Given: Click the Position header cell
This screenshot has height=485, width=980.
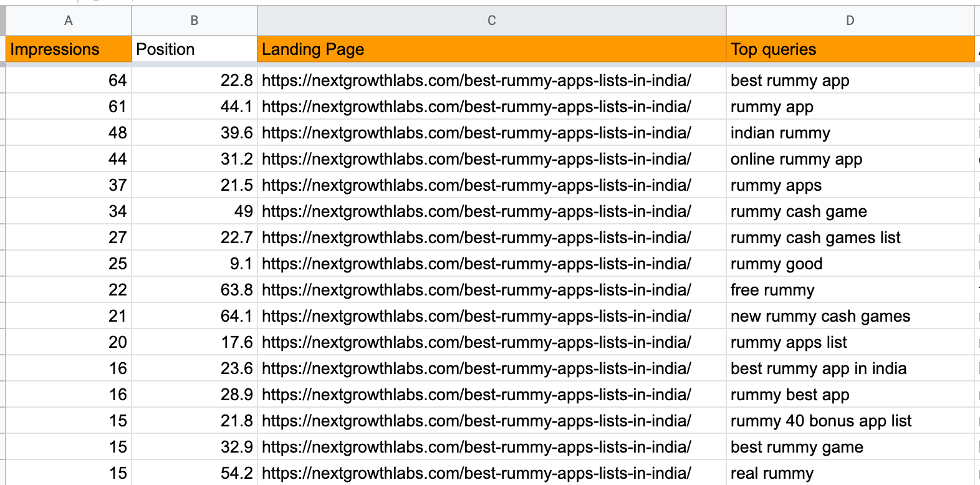Looking at the screenshot, I should [x=195, y=49].
